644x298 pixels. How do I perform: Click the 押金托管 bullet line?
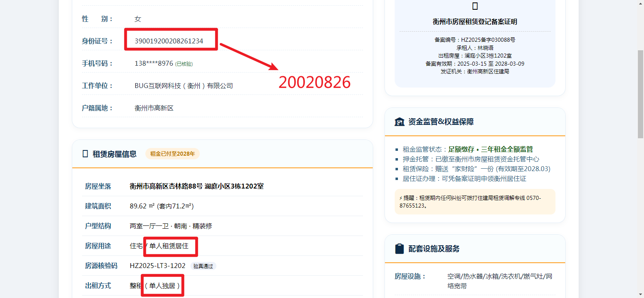pyautogui.click(x=471, y=159)
